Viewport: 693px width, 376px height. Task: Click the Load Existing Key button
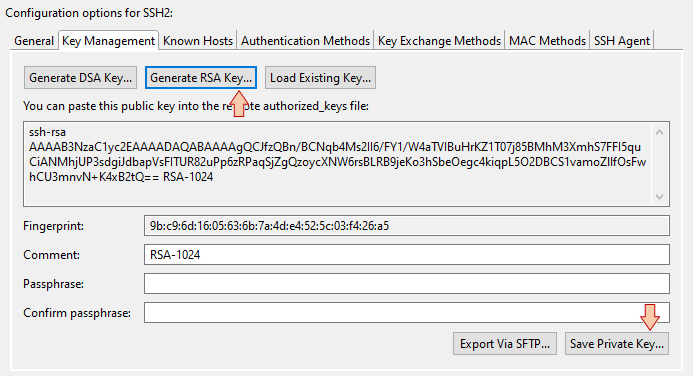coord(320,78)
